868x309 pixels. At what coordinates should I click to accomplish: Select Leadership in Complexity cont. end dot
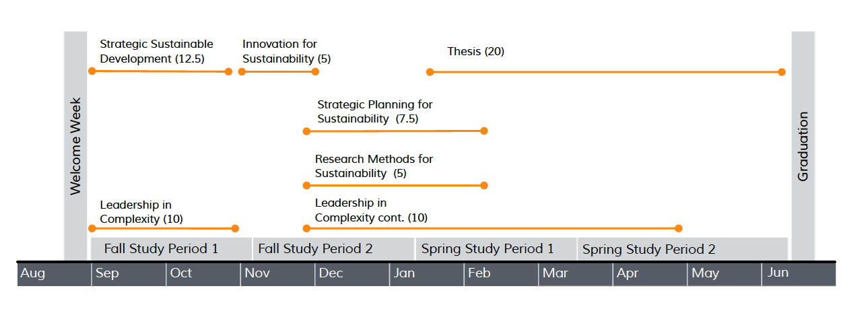(678, 228)
